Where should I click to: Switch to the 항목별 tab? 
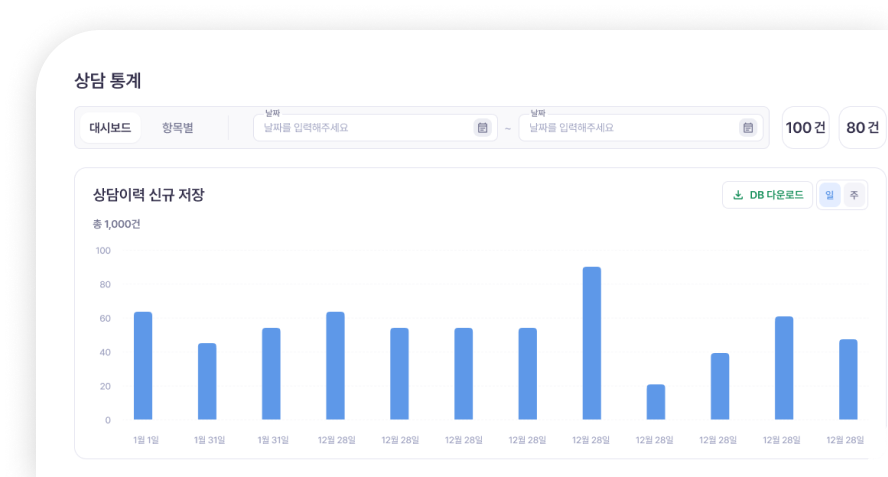click(177, 128)
